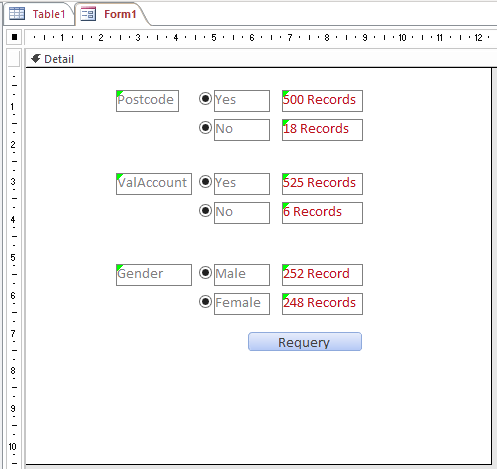Click the Detail section bar
This screenshot has width=497, height=469.
261,59
